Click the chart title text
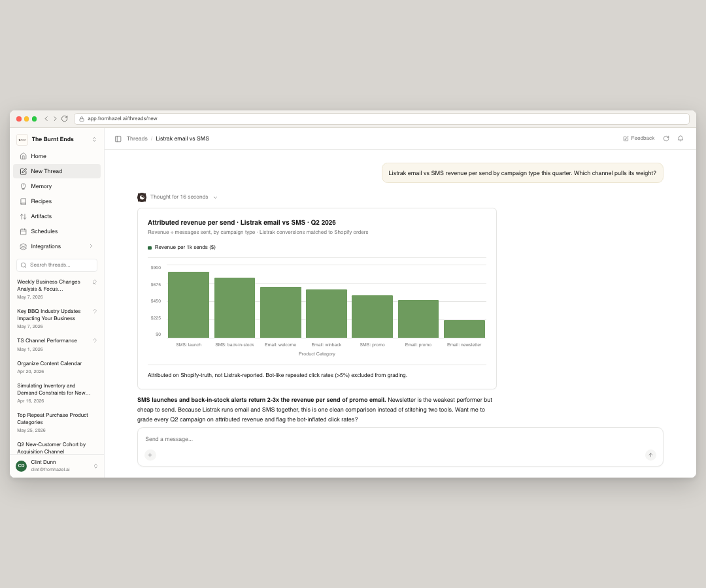The image size is (706, 588). coord(242,223)
